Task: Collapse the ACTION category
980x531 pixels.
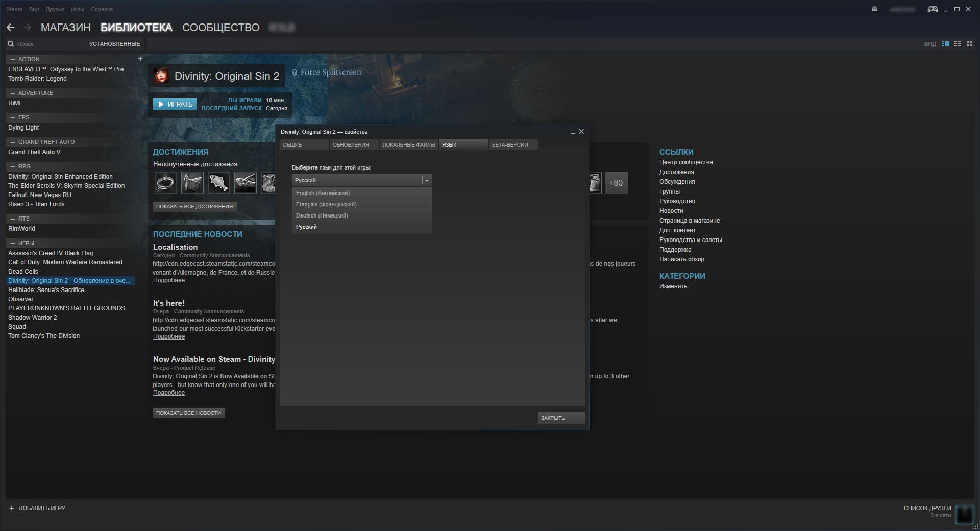Action: click(12, 59)
